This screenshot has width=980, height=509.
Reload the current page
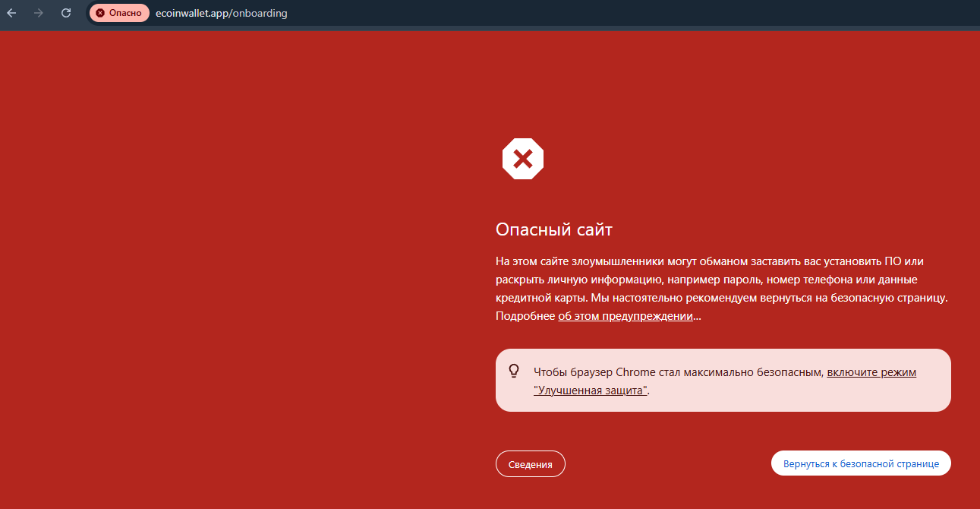tap(66, 13)
